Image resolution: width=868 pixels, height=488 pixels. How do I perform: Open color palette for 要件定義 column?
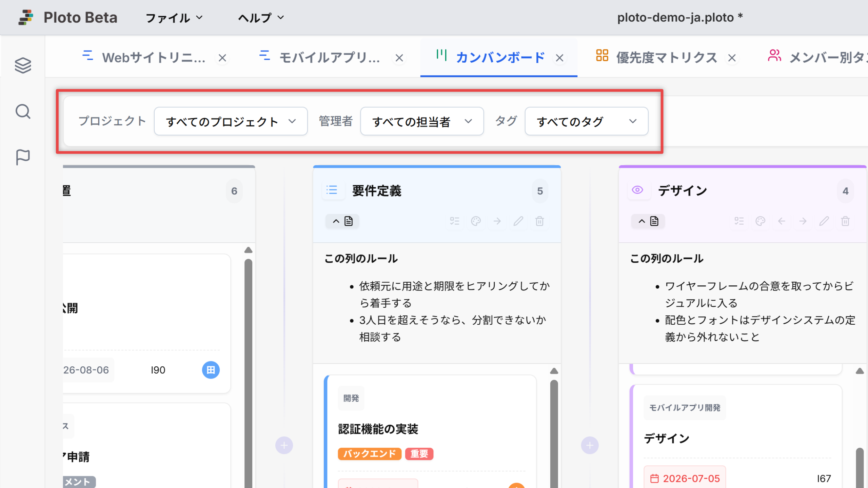pos(476,221)
